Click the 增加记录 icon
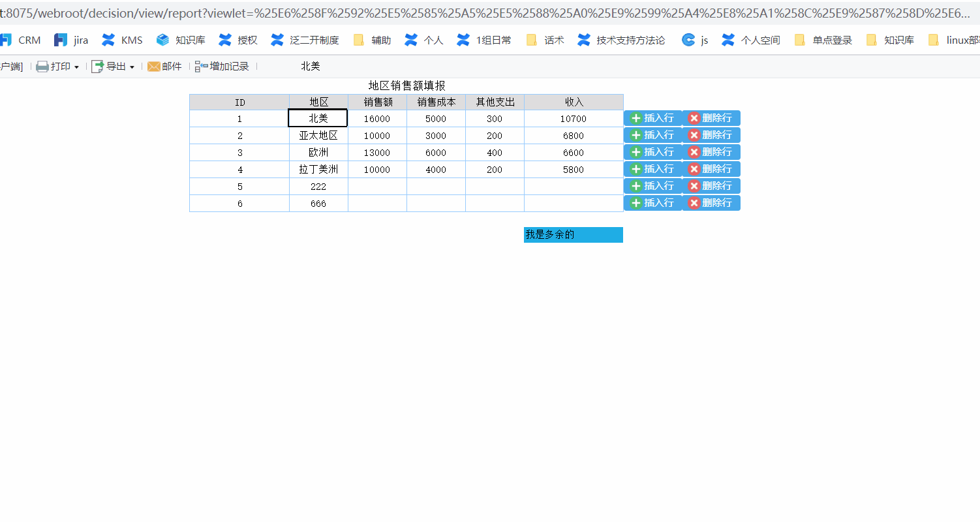This screenshot has width=980, height=522. coord(202,67)
